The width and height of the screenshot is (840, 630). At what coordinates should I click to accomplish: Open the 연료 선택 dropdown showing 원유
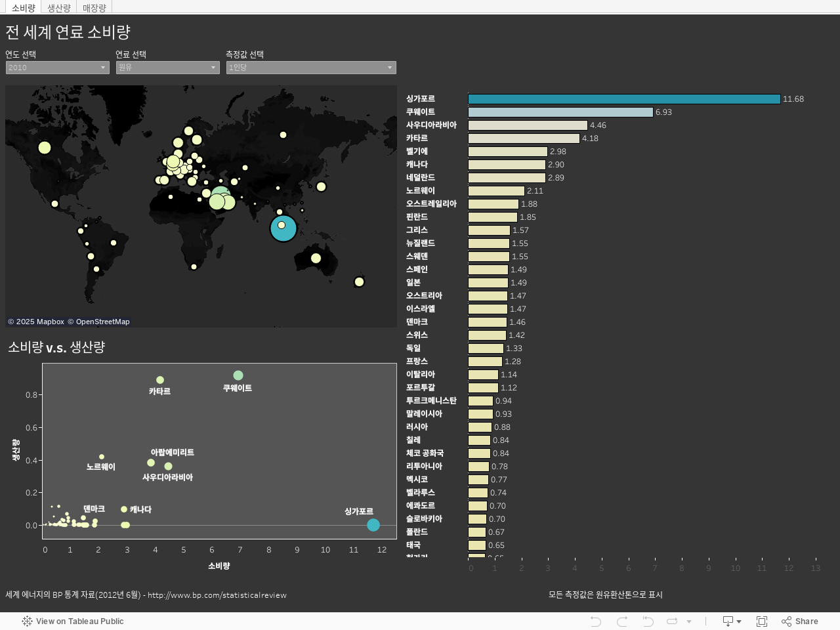(168, 68)
